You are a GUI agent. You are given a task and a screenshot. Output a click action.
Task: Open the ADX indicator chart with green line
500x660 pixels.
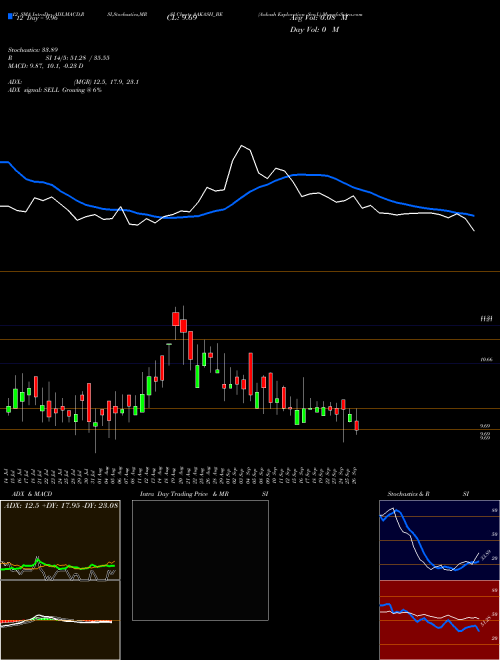point(60,540)
